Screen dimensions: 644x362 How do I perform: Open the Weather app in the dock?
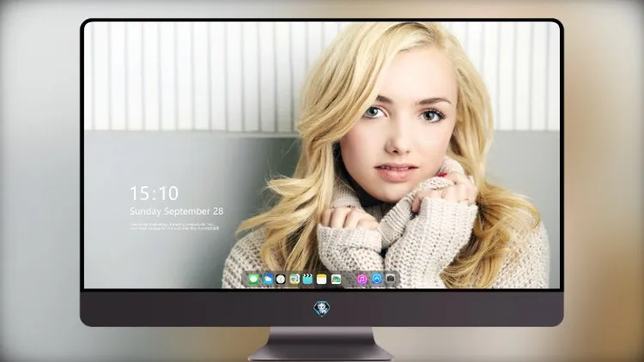coord(268,280)
